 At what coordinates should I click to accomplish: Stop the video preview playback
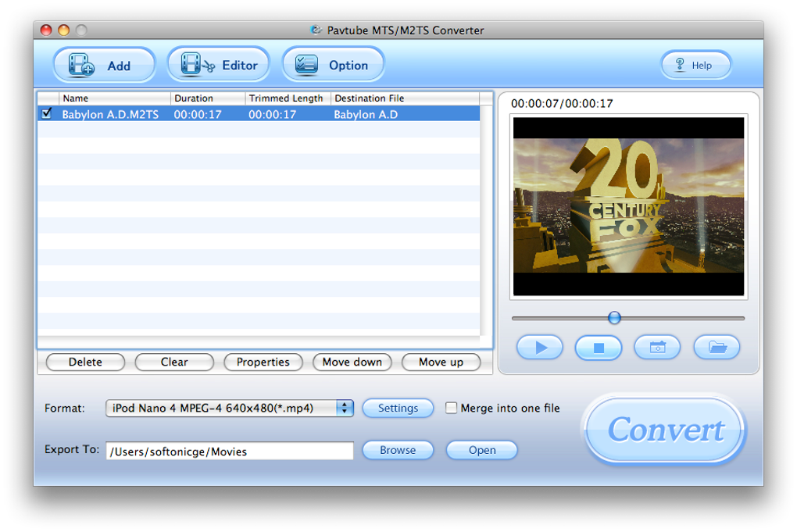click(598, 347)
